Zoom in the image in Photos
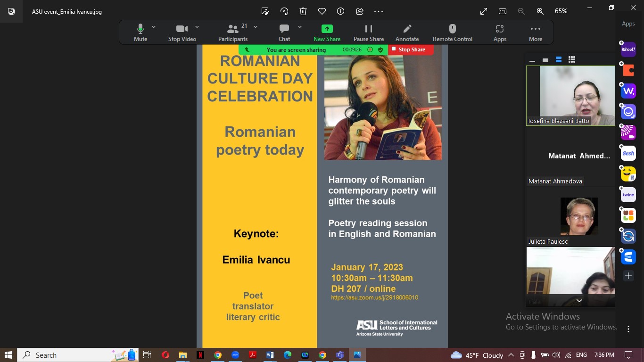Image resolution: width=644 pixels, height=362 pixels. (x=540, y=11)
